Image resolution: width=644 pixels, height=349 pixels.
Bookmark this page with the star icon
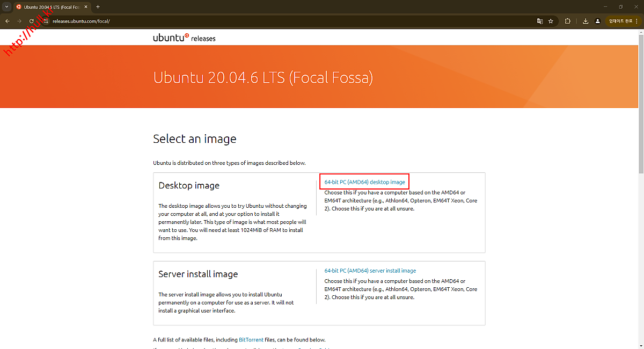click(x=551, y=21)
